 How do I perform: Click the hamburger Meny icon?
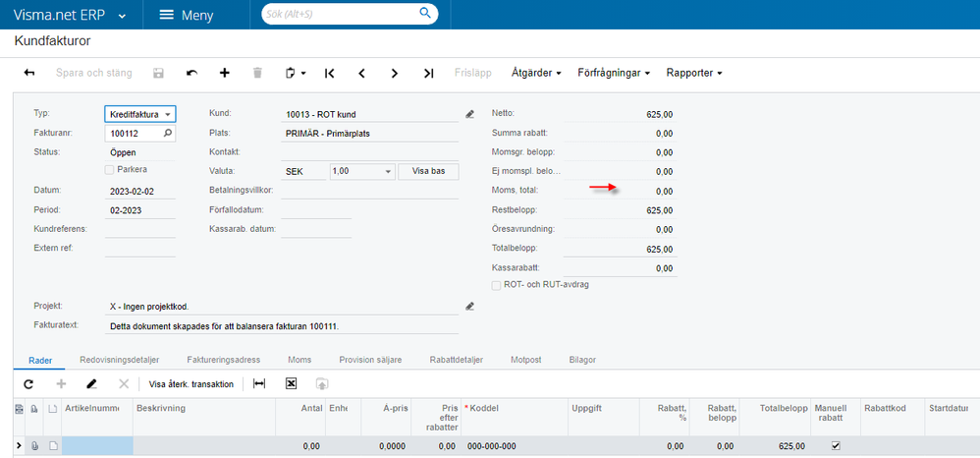pos(166,15)
